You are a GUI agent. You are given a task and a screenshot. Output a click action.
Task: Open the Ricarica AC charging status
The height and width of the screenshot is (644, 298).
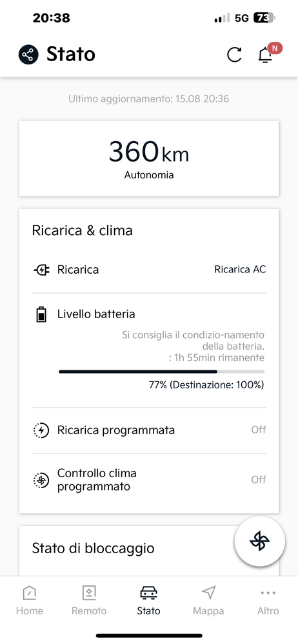click(x=240, y=269)
